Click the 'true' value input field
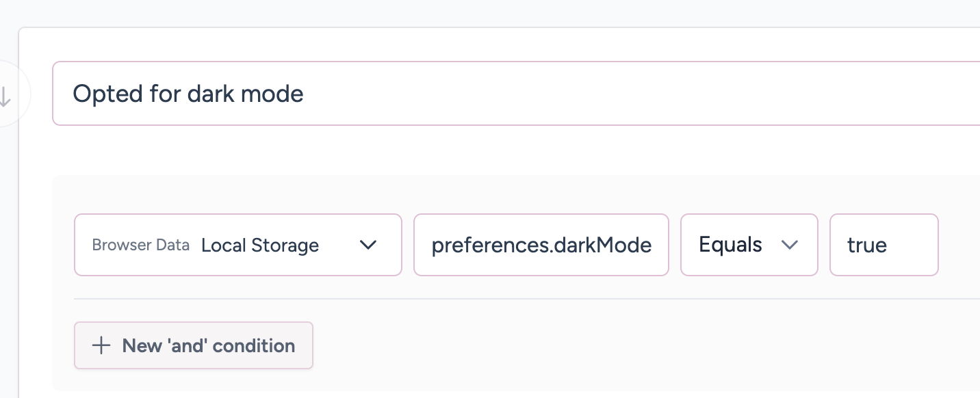 (884, 245)
